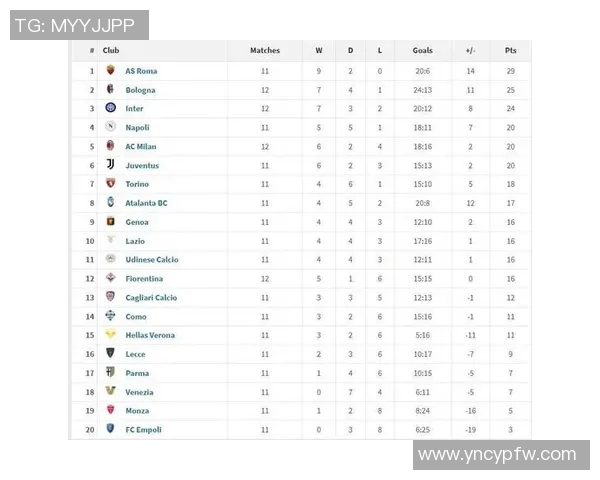600x480 pixels.
Task: Click the Fiorentina club crest
Action: (111, 278)
